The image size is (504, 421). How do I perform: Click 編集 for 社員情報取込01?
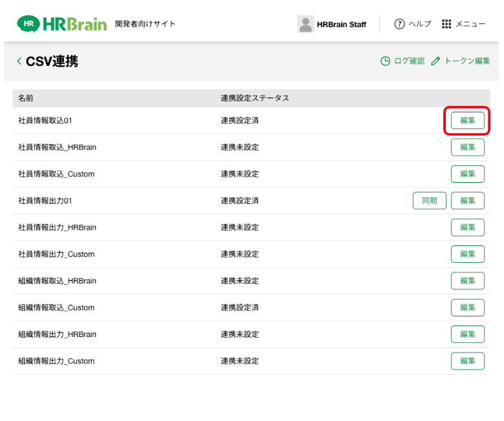467,121
